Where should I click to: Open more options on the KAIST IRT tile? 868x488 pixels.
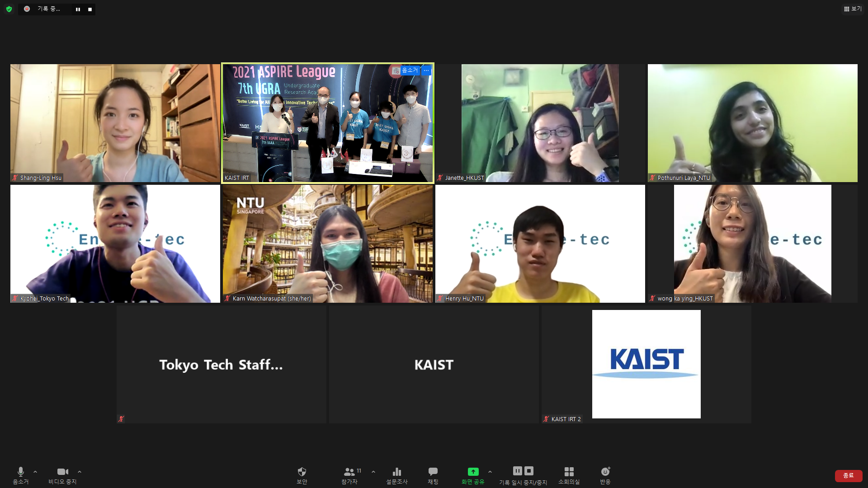coord(426,70)
